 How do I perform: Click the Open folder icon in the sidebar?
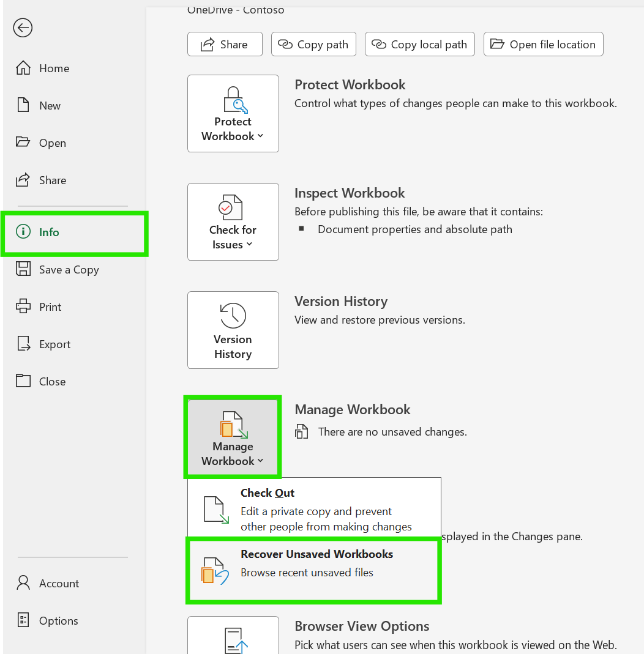pos(23,142)
